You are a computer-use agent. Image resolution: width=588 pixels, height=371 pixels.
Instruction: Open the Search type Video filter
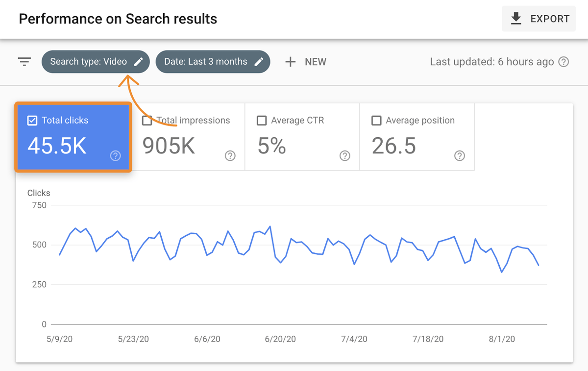tap(95, 61)
